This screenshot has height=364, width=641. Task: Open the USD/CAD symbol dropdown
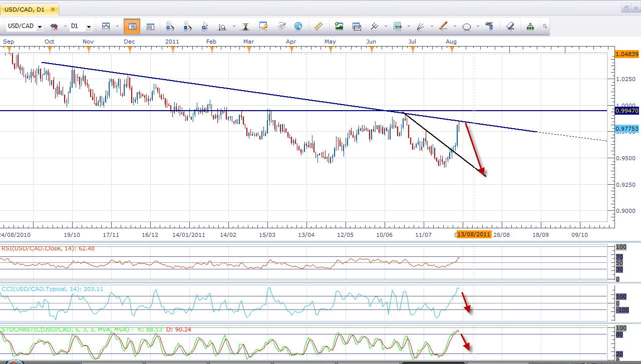40,27
